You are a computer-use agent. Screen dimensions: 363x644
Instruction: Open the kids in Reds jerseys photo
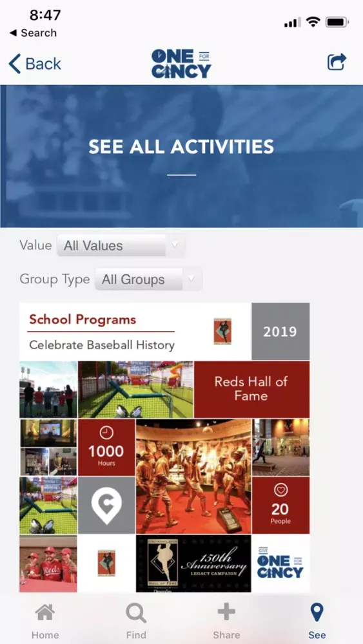(48, 563)
